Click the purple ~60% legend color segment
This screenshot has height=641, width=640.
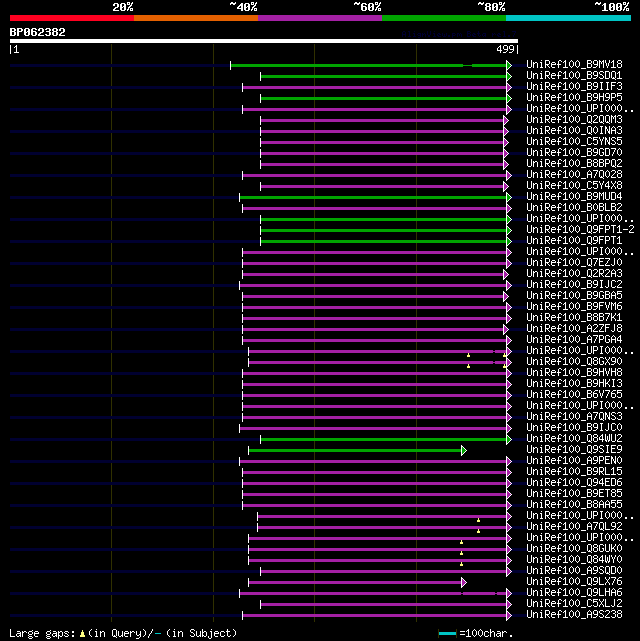point(320,18)
